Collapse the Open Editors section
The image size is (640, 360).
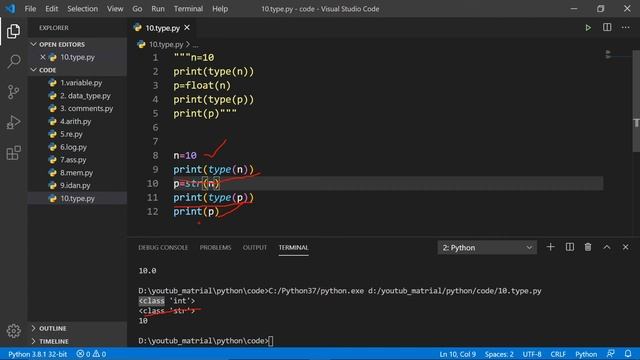pos(77,44)
